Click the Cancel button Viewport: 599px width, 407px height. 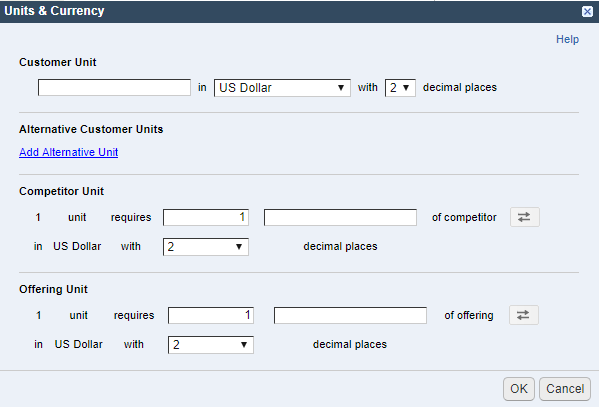tap(565, 389)
